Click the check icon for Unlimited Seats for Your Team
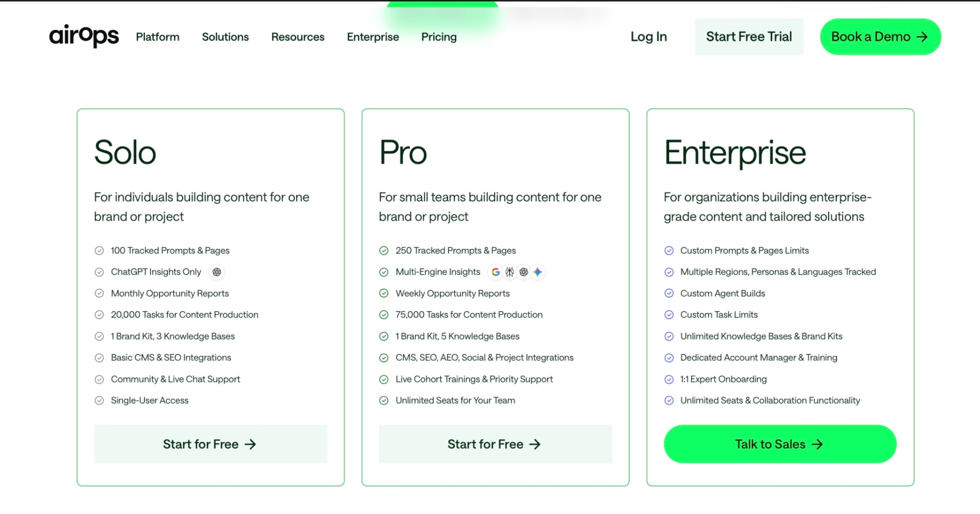 [x=384, y=401]
